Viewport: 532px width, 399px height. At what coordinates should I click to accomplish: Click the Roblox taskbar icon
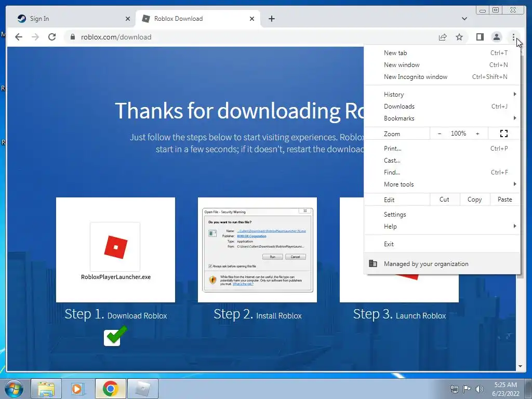[x=142, y=389]
